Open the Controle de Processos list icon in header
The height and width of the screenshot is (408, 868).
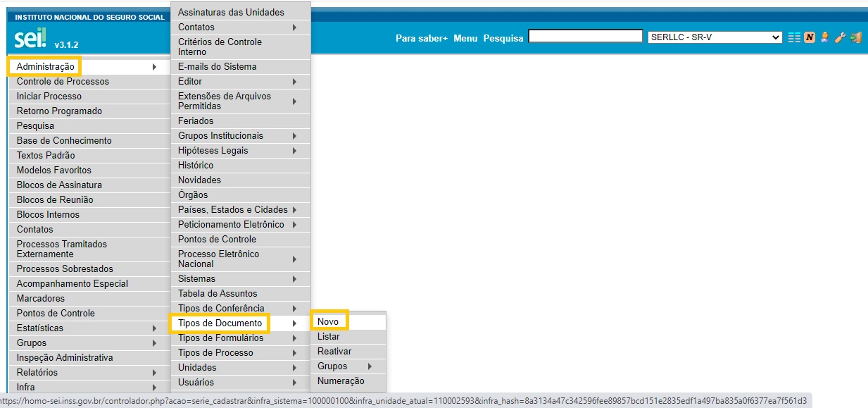click(x=794, y=38)
